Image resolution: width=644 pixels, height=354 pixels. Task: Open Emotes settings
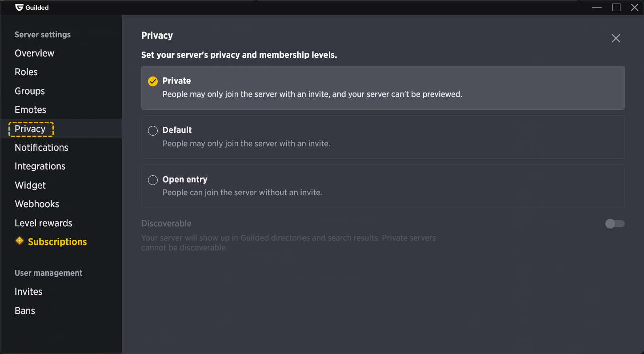point(30,110)
